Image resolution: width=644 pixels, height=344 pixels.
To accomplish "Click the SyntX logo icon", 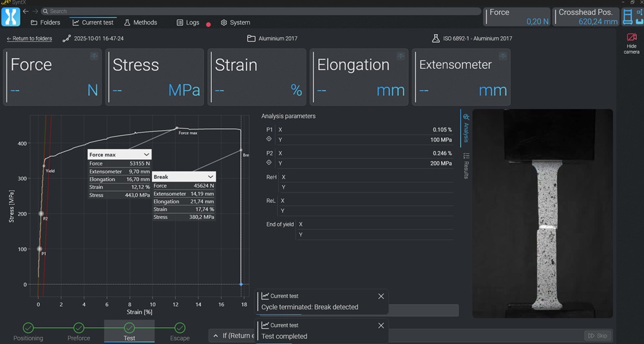I will (11, 17).
